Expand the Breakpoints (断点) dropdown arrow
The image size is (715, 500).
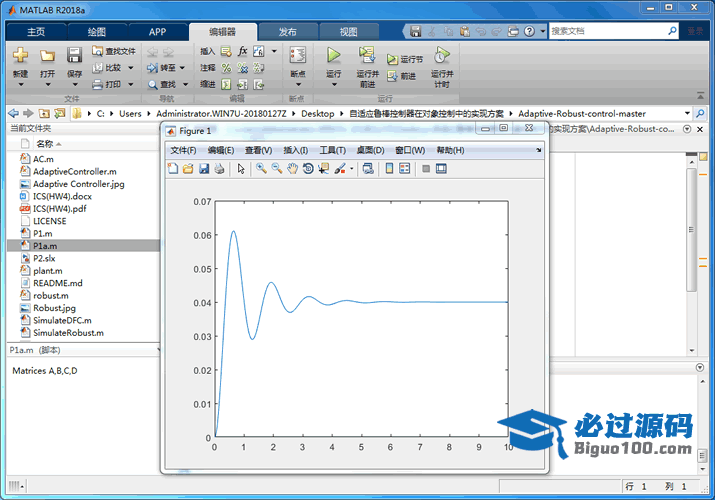click(x=298, y=84)
